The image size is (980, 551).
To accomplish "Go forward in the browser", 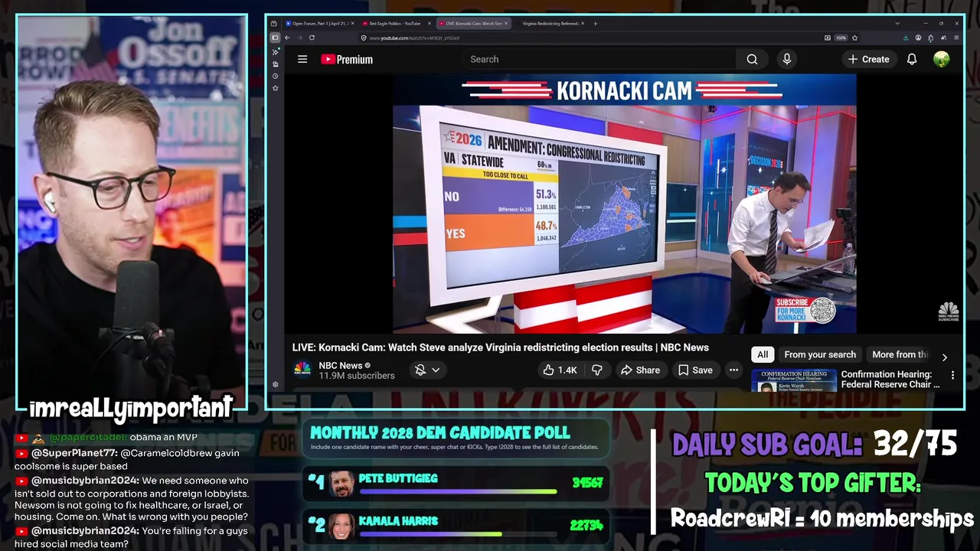I will [299, 37].
